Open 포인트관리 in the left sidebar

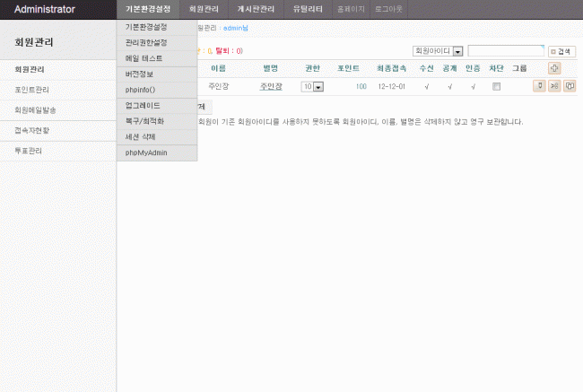click(32, 90)
